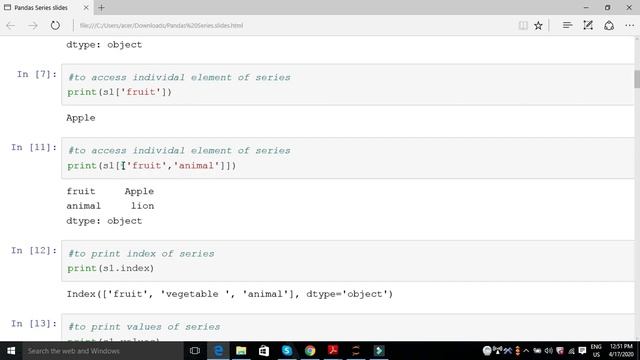Open a new tab with plus button
This screenshot has width=640, height=360.
(x=101, y=7)
